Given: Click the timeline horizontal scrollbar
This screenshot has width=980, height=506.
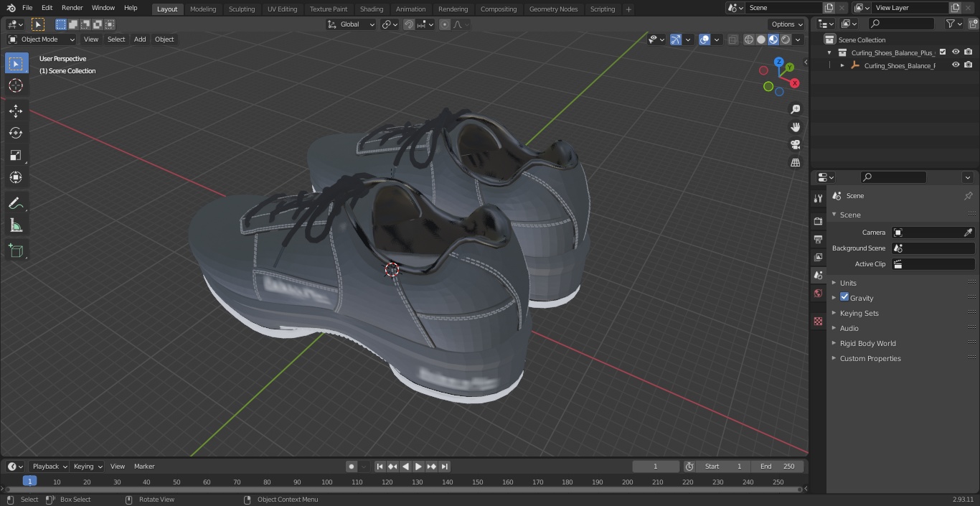Looking at the screenshot, I should (403, 489).
